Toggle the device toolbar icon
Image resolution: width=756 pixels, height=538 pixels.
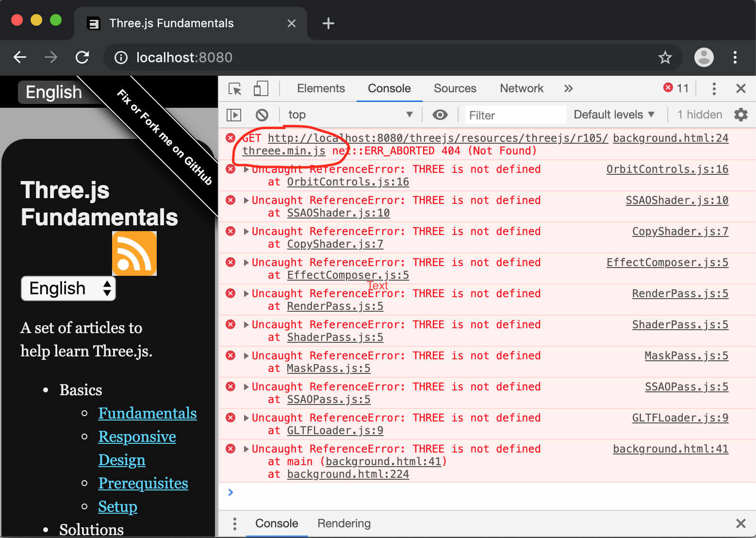(x=261, y=89)
